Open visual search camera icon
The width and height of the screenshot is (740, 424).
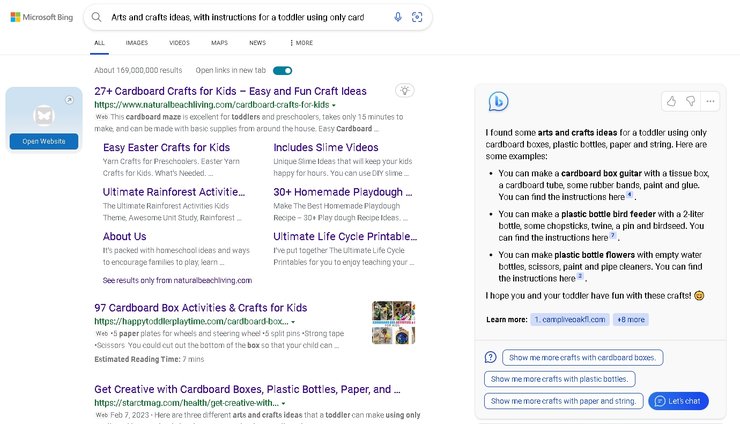[x=417, y=17]
